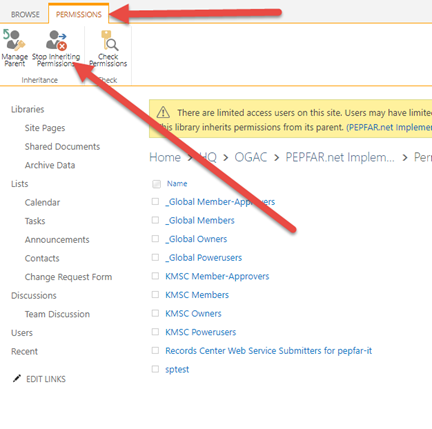Go to OGAC in the breadcrumb
Image resolution: width=432 pixels, height=429 pixels.
[x=251, y=157]
